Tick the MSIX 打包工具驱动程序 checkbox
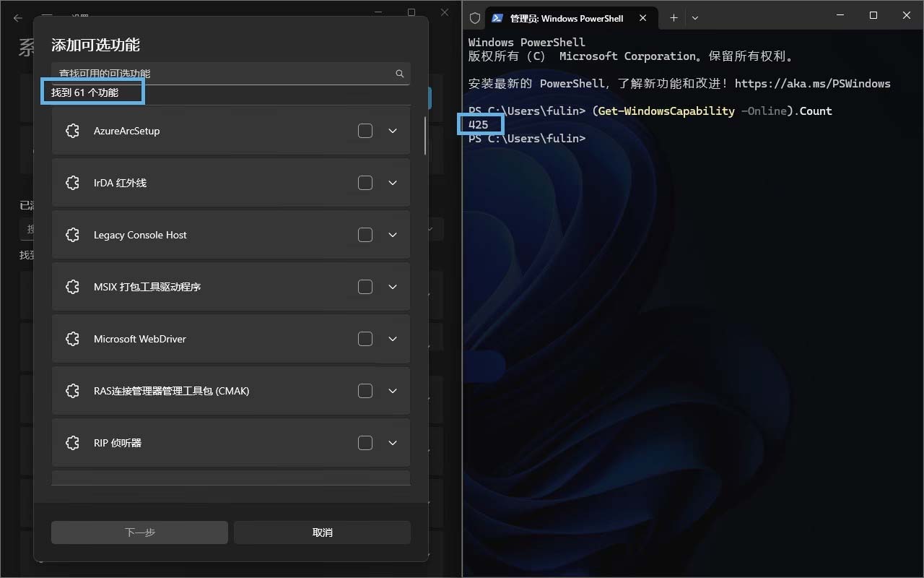Viewport: 924px width, 578px height. coord(365,287)
